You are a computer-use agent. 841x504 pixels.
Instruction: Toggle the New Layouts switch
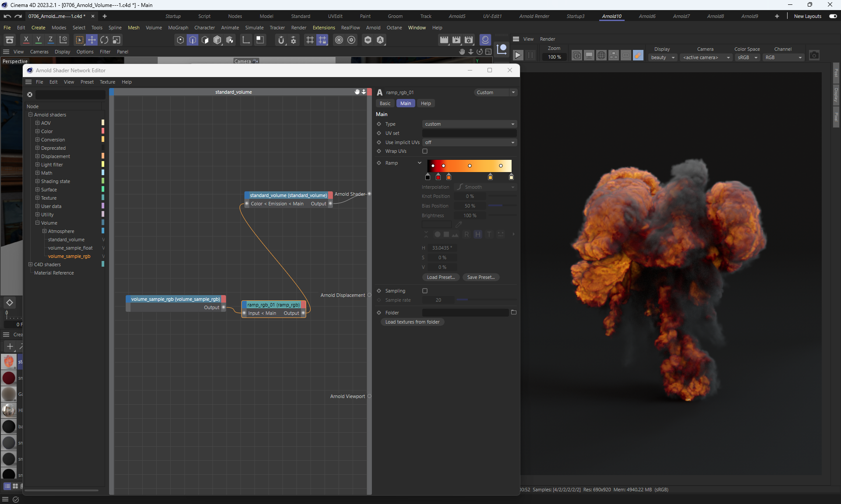pos(833,16)
